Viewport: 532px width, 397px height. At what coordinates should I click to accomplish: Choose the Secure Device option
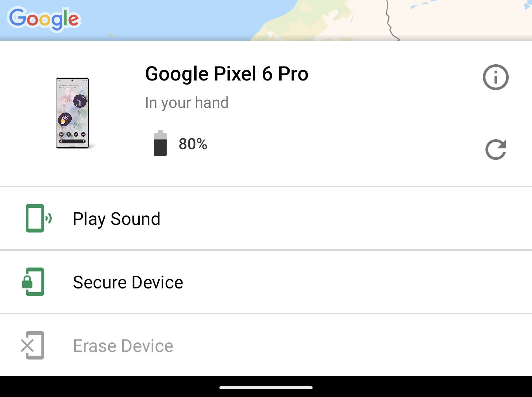(x=128, y=283)
